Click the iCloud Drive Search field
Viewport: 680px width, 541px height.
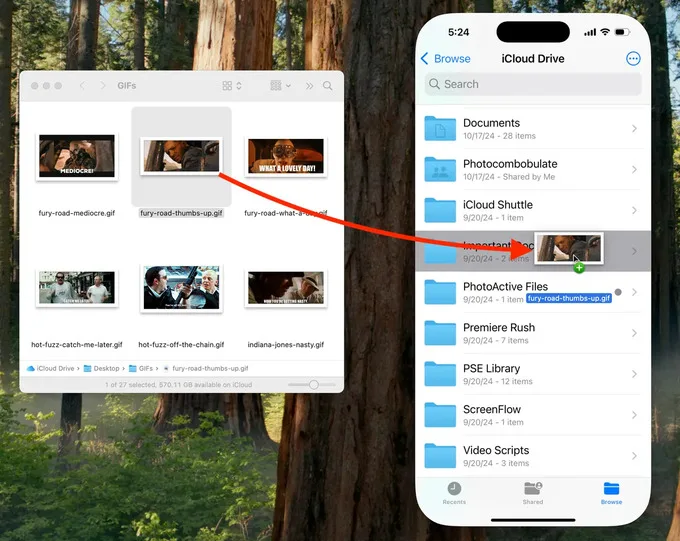click(x=533, y=84)
